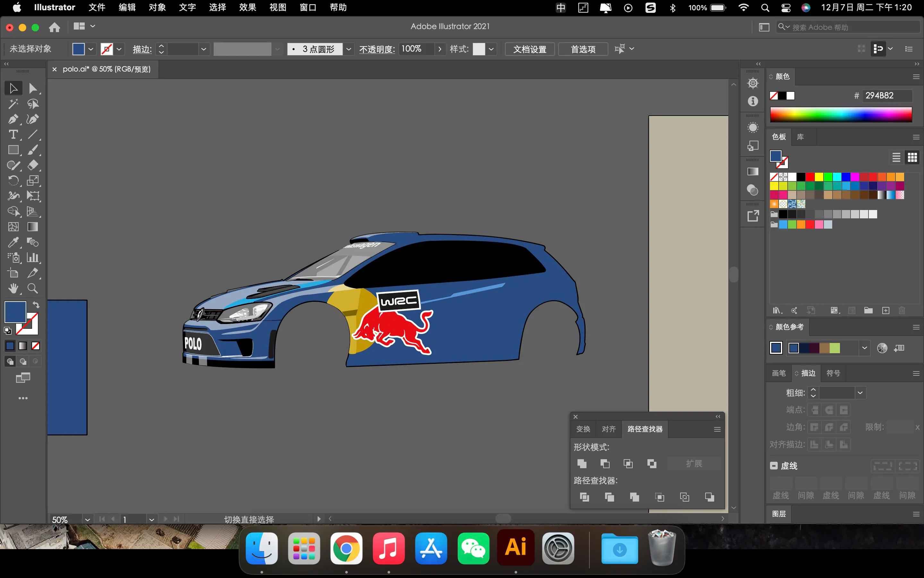Image resolution: width=924 pixels, height=578 pixels.
Task: Click the large fill color box
Action: (15, 312)
